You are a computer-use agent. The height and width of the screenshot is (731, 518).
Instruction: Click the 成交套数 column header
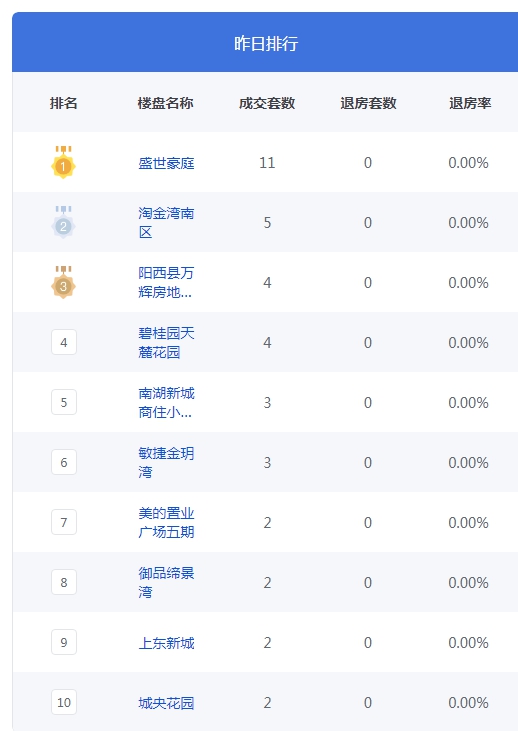(x=267, y=103)
